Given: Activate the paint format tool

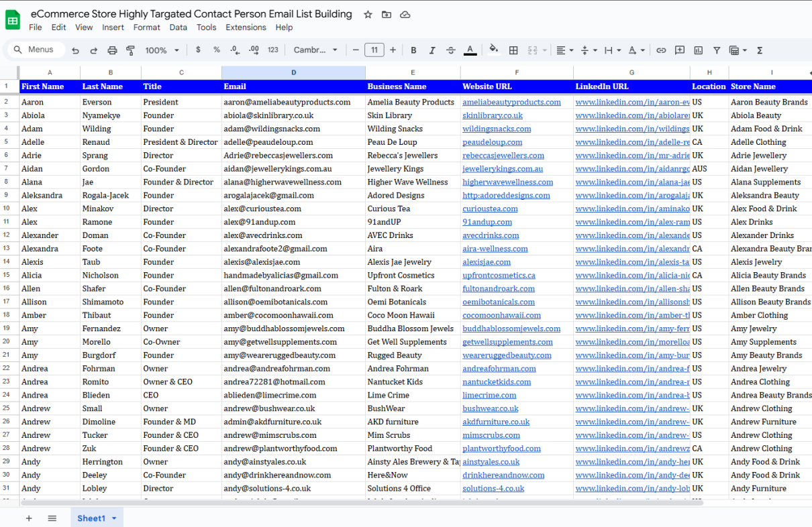Looking at the screenshot, I should pos(131,50).
